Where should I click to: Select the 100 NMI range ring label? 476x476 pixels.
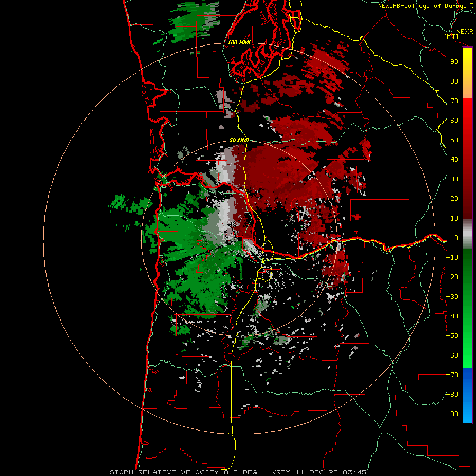click(x=239, y=42)
